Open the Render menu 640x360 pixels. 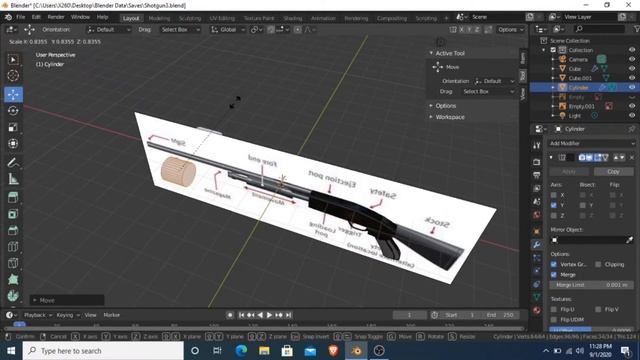(x=56, y=17)
